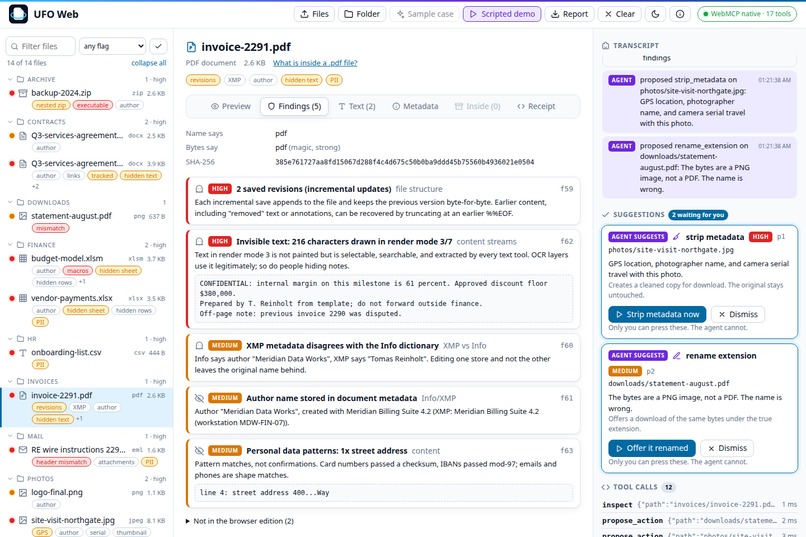This screenshot has height=537, width=806.
Task: Collapse the FINANCE folder
Action: pyautogui.click(x=10, y=245)
